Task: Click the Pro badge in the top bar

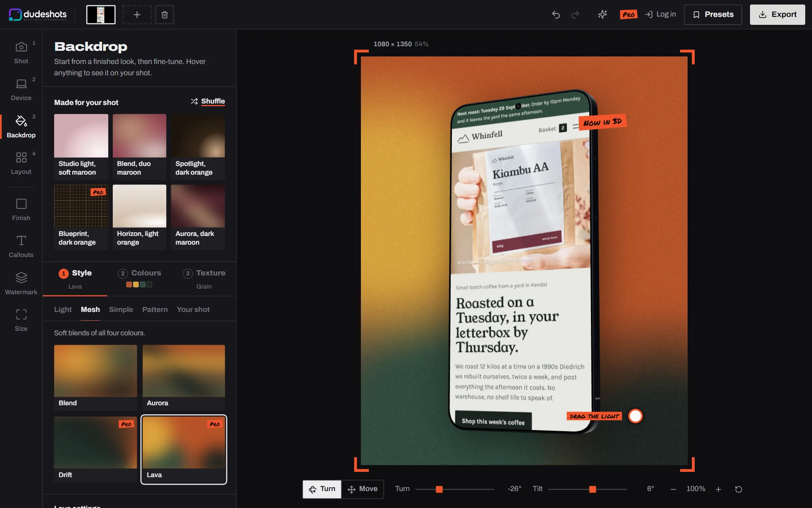Action: click(629, 15)
